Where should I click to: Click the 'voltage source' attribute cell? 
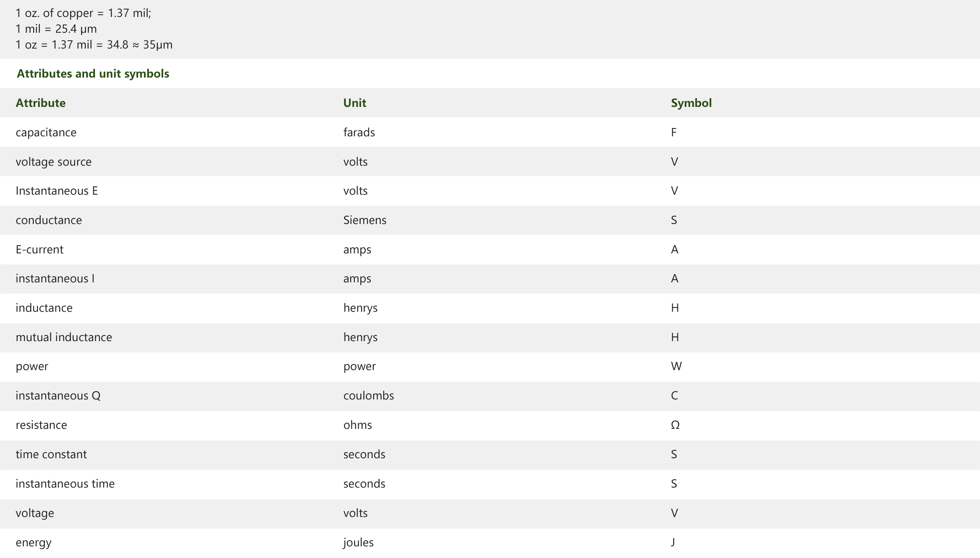54,162
